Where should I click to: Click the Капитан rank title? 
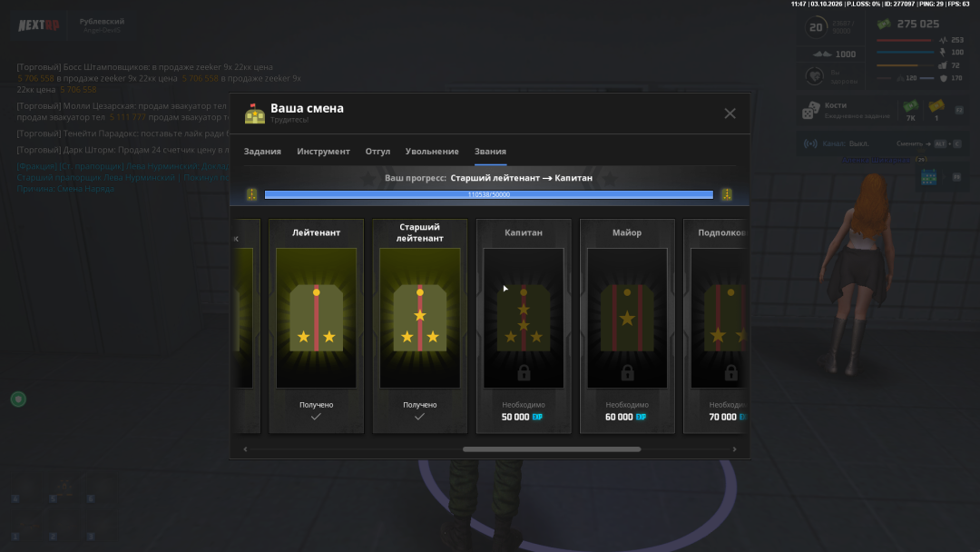[x=524, y=232]
